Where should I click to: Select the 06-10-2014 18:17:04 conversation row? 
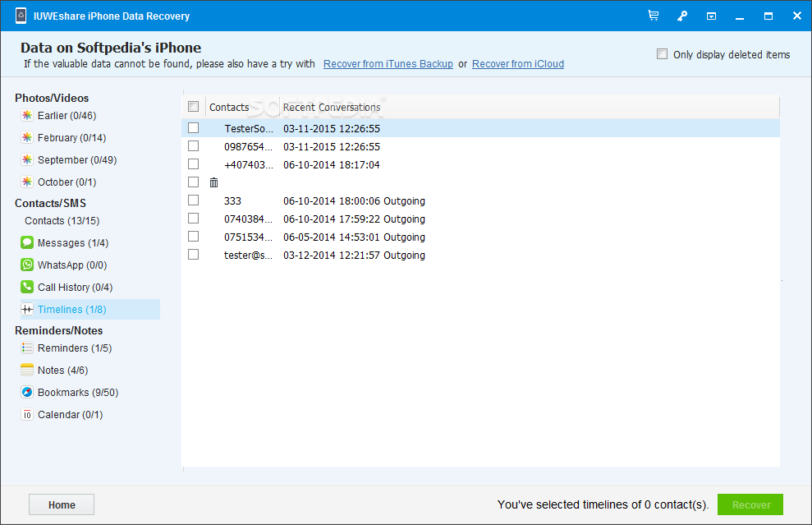click(x=480, y=164)
